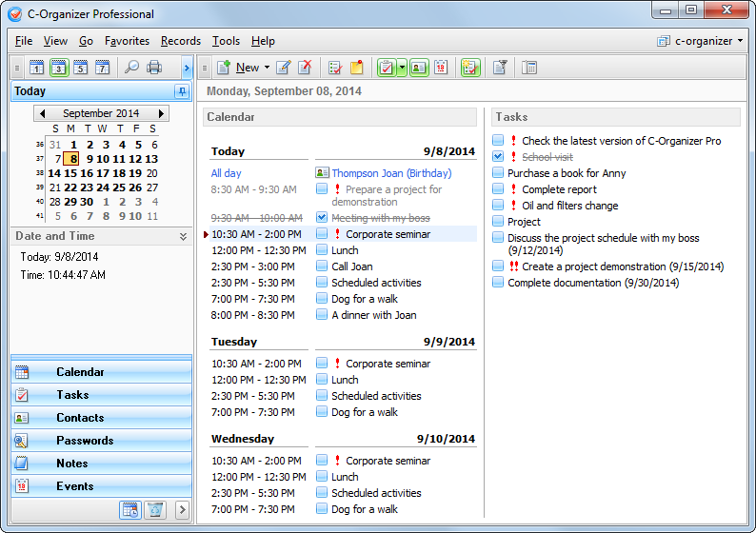Select the 5-day view toolbar icon
This screenshot has width=756, height=533.
81,68
